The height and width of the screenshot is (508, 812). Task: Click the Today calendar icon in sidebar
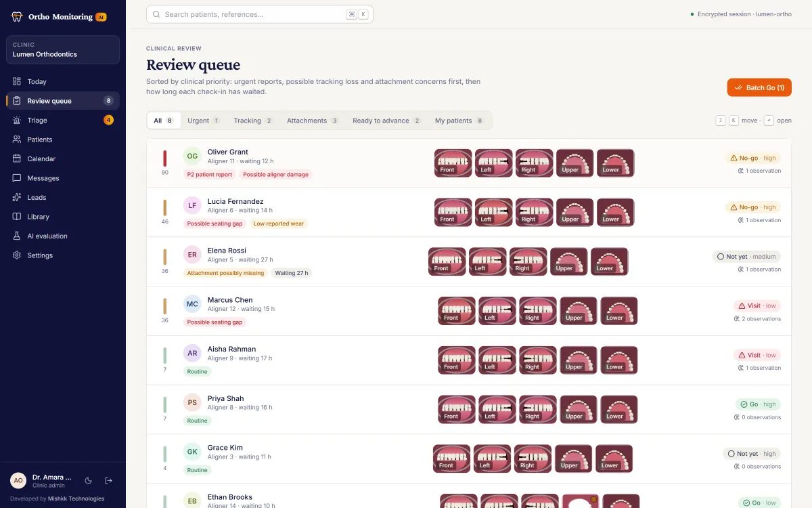[x=17, y=81]
